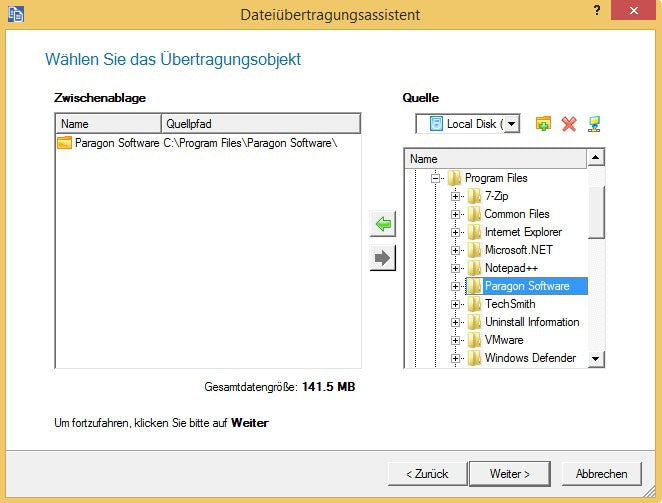Select 7-Zip in the source tree
The image size is (662, 503).
(x=496, y=196)
